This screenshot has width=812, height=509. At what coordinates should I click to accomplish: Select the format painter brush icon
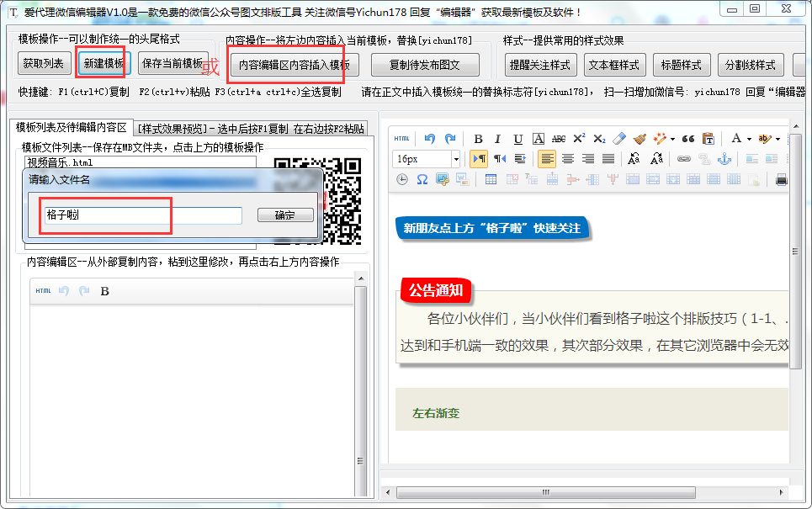click(x=640, y=139)
